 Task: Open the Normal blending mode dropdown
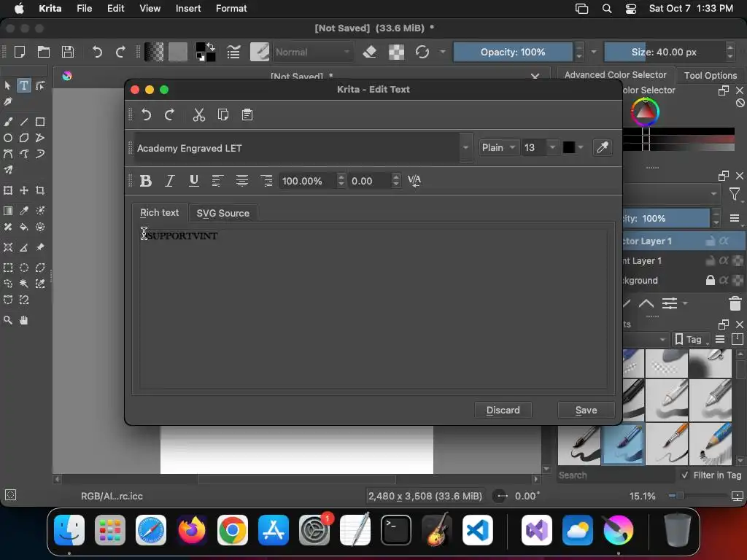[x=313, y=52]
